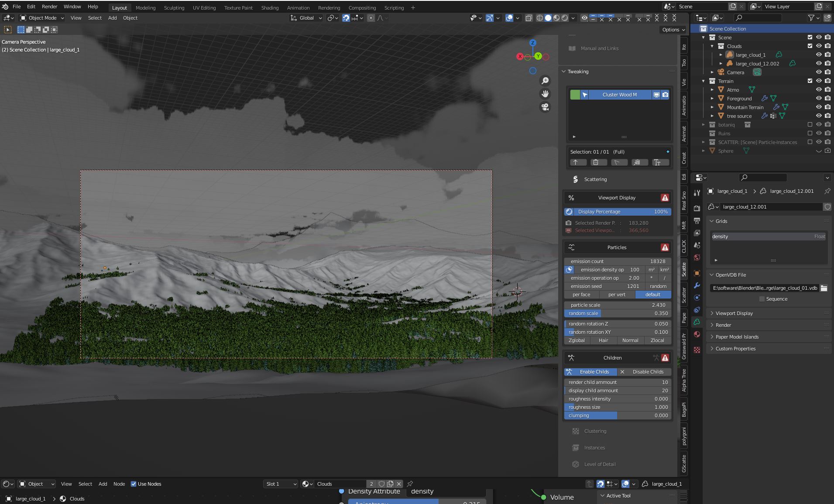
Task: Open the Texture properties tab
Action: coord(697,350)
